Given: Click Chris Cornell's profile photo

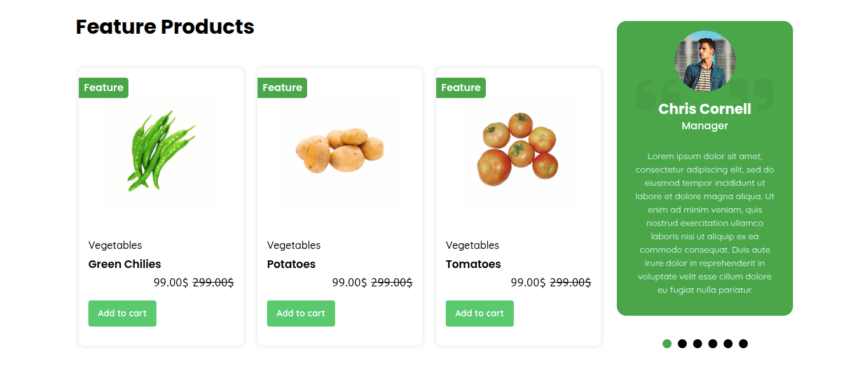Looking at the screenshot, I should tap(705, 61).
